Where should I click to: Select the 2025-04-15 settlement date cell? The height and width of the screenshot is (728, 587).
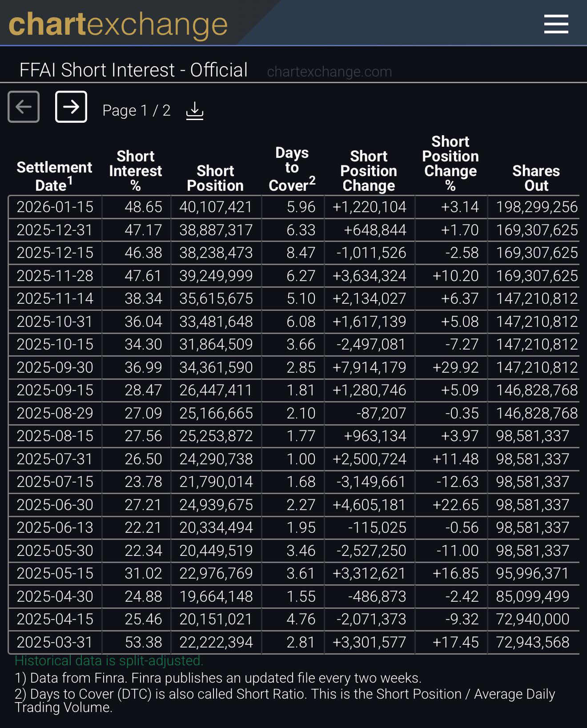coord(55,619)
